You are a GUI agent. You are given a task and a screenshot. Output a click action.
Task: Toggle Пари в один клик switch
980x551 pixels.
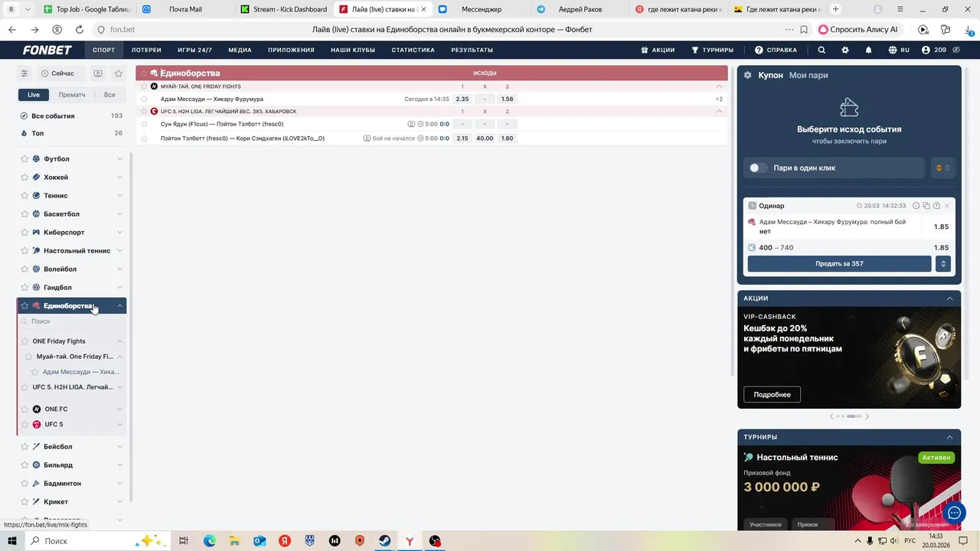758,168
